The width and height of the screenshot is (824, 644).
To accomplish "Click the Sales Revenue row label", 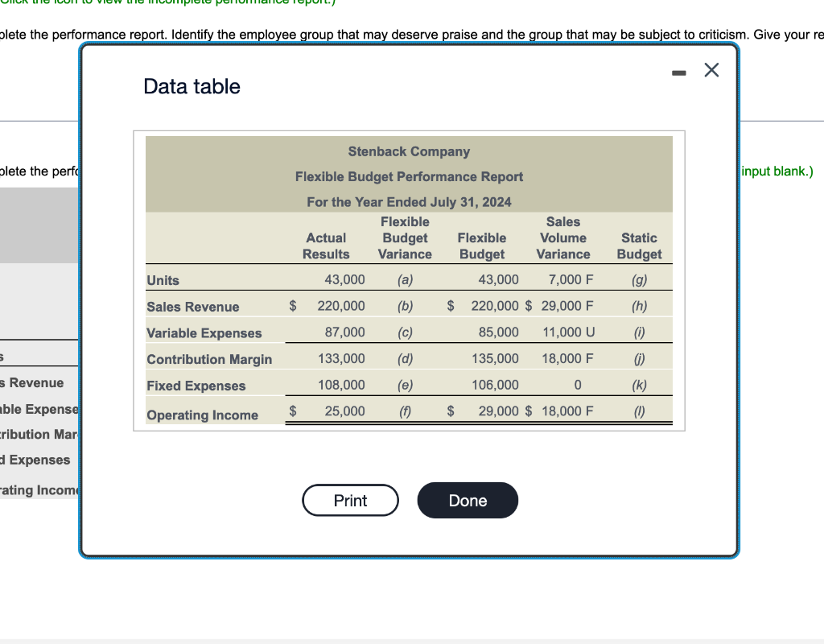I will tap(192, 306).
